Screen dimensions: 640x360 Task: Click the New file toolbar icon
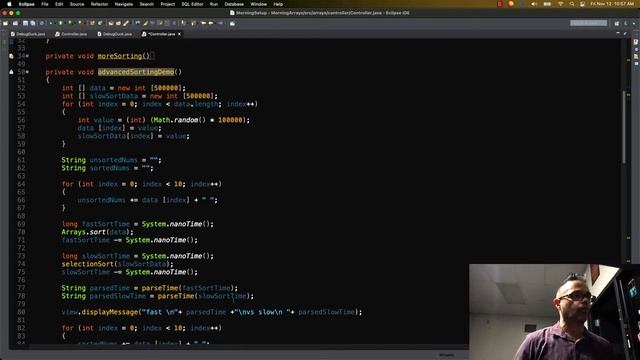(6, 23)
